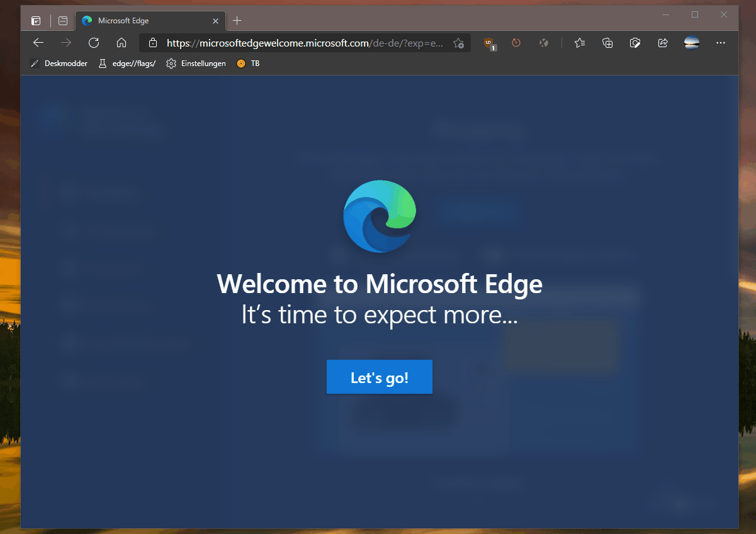The width and height of the screenshot is (756, 534).
Task: Add this page to favorites
Action: pyautogui.click(x=458, y=43)
